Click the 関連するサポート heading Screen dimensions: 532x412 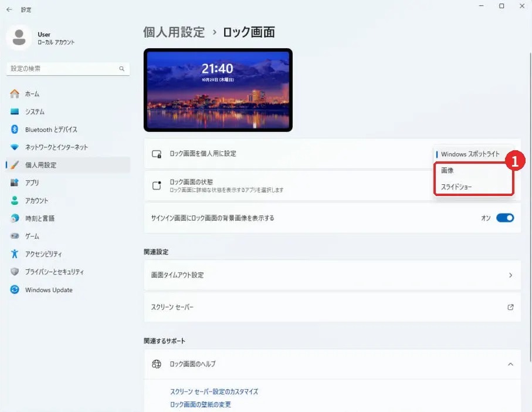pyautogui.click(x=165, y=341)
